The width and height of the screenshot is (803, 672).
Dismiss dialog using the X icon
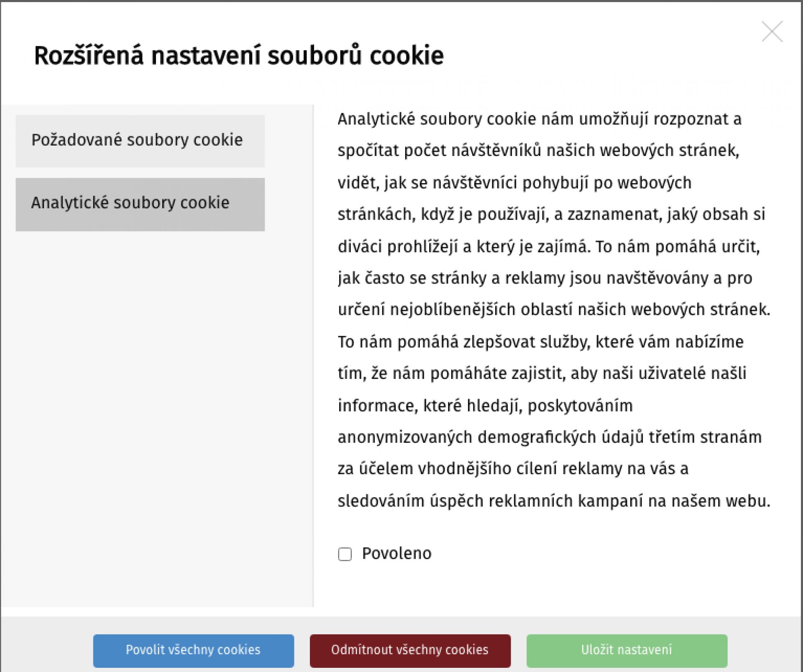(x=772, y=32)
